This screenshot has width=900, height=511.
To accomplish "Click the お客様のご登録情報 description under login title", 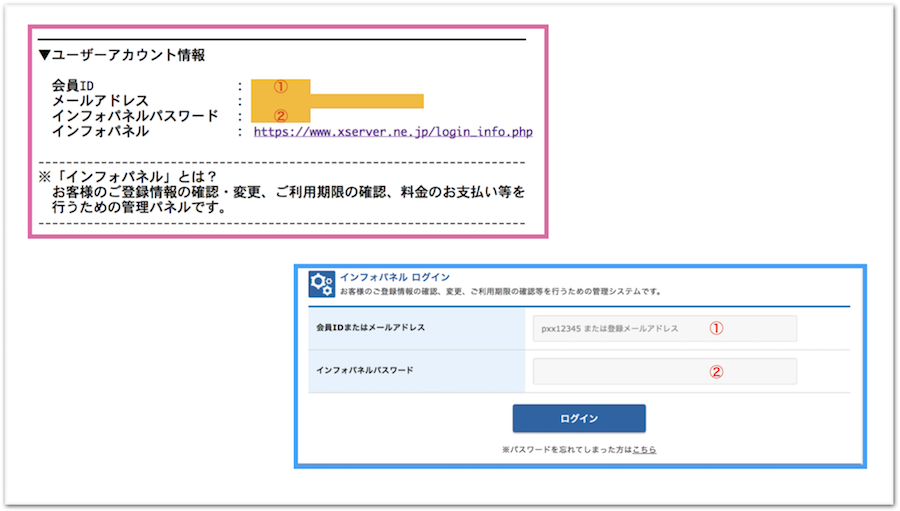I will (x=500, y=291).
